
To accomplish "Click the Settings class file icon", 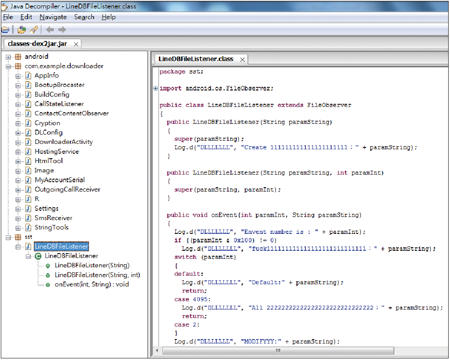I will 28,209.
